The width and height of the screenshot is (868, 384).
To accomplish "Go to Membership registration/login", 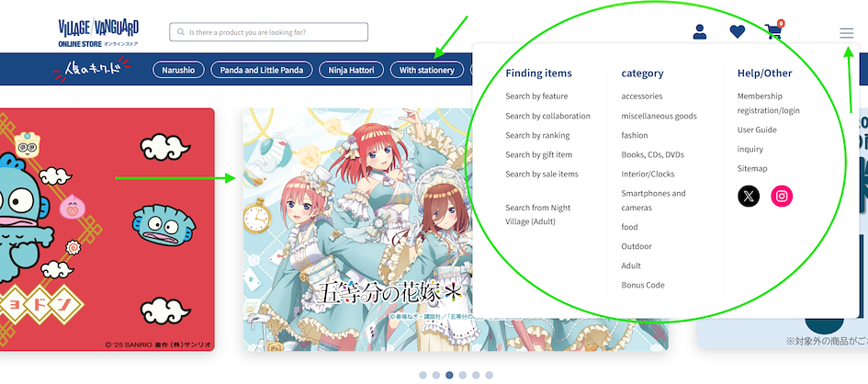I will 769,104.
